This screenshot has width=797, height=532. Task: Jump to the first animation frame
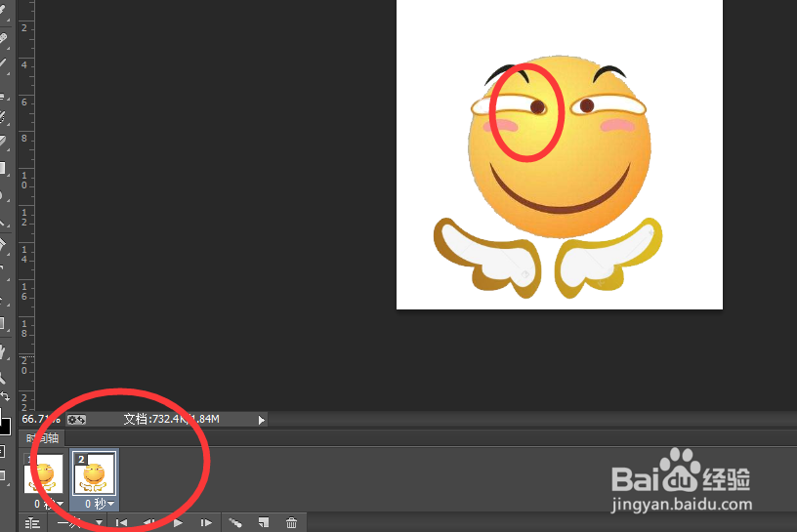coord(121,522)
